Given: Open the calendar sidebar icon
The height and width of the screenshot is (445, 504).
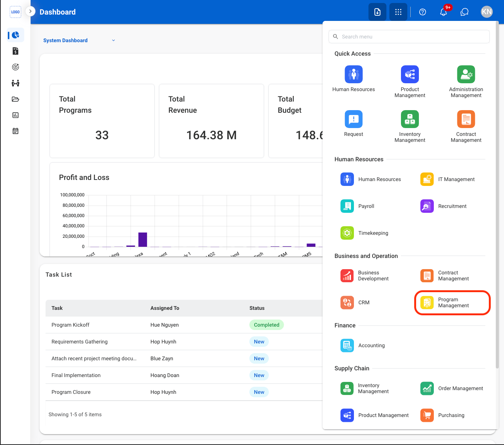Looking at the screenshot, I should click(x=15, y=131).
